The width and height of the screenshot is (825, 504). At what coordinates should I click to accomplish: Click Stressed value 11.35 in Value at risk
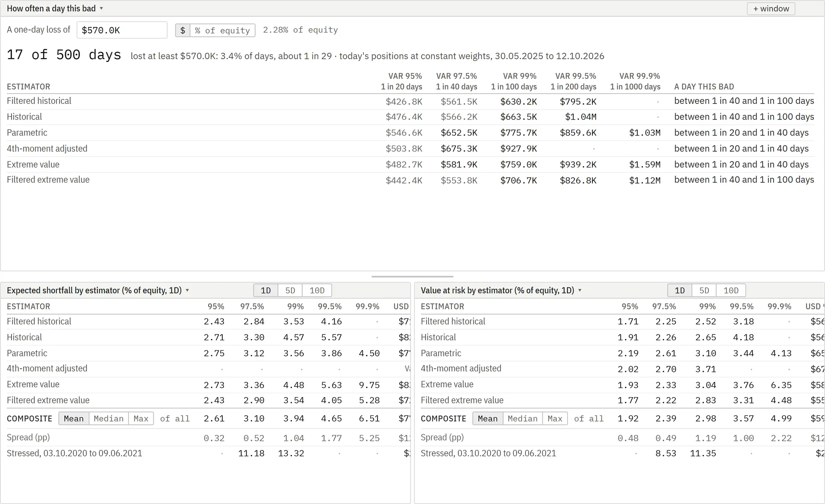(x=703, y=453)
